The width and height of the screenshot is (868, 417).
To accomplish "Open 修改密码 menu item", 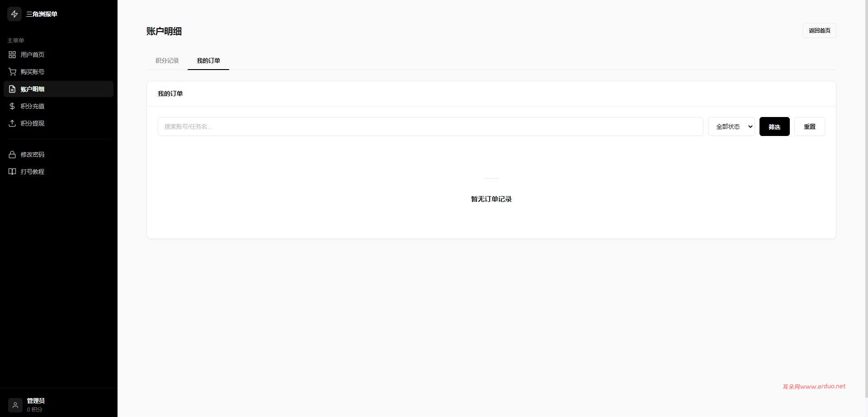I will [58, 155].
